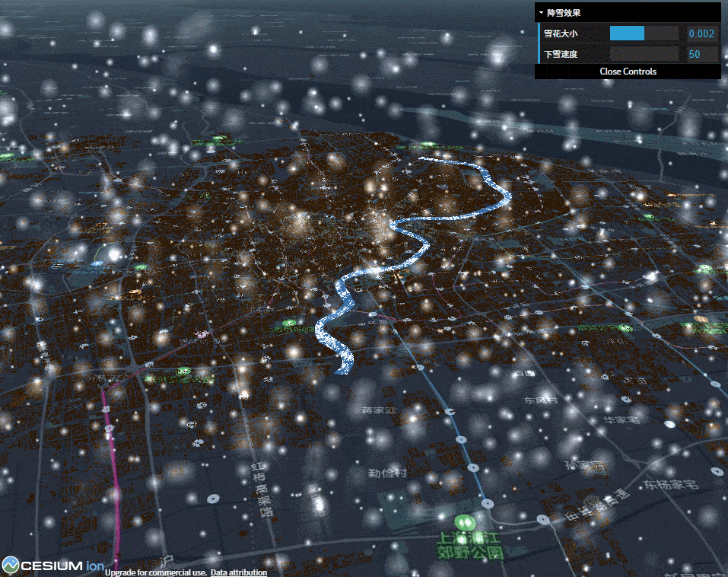Screen dimensions: 728x577
Task: Edit the snow speed value 50
Action: pyautogui.click(x=701, y=54)
